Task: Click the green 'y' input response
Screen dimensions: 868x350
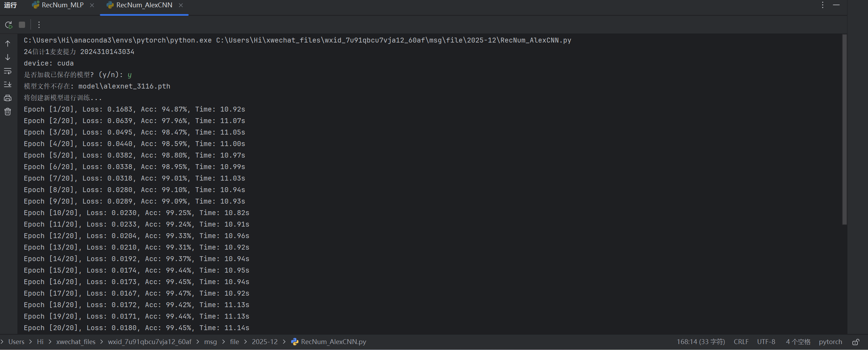Action: pyautogui.click(x=130, y=75)
